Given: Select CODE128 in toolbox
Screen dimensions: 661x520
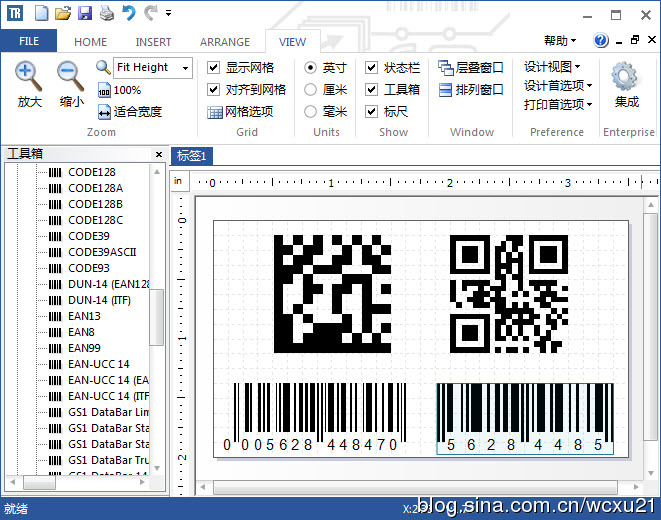Looking at the screenshot, I should [x=91, y=172].
